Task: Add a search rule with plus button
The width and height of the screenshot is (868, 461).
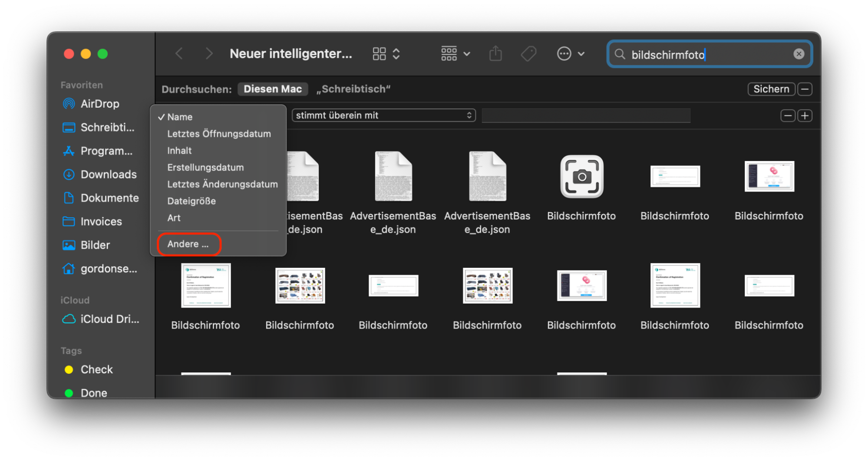Action: 805,115
